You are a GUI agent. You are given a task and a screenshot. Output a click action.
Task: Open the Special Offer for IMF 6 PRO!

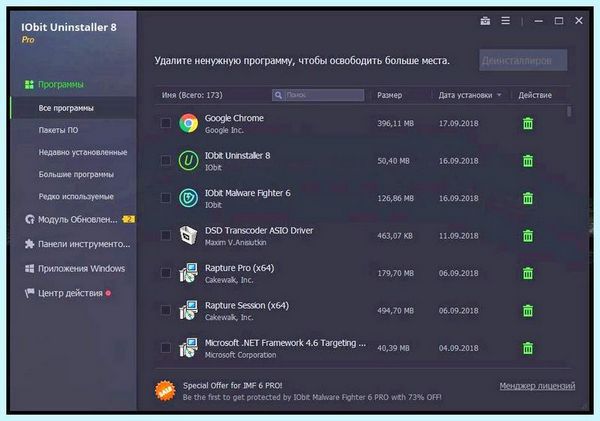coord(233,385)
